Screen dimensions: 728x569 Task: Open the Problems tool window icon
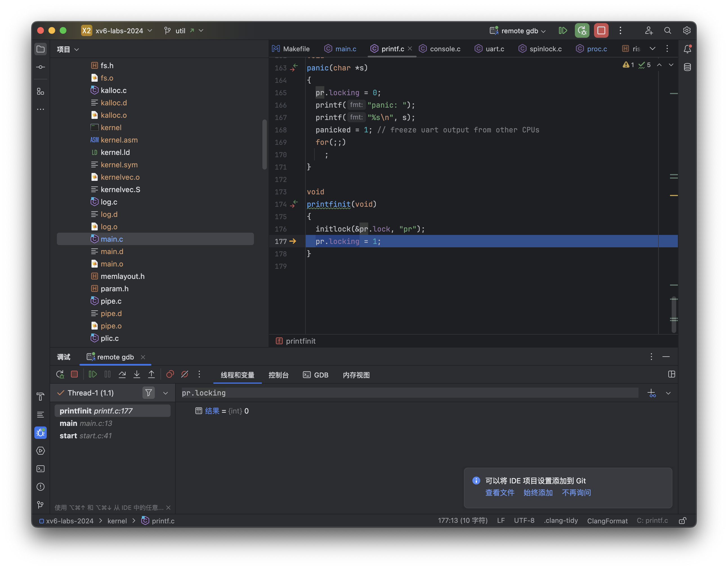[x=40, y=487]
